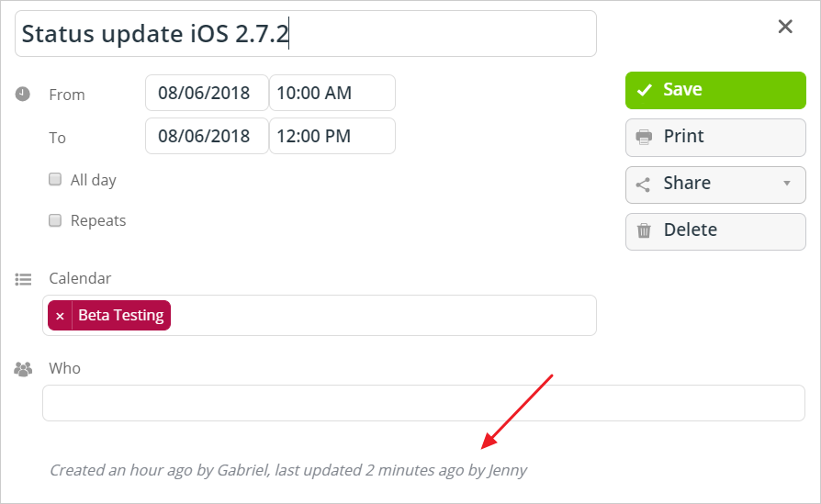Expand the Share dropdown arrow
This screenshot has height=504, width=821.
click(x=786, y=184)
